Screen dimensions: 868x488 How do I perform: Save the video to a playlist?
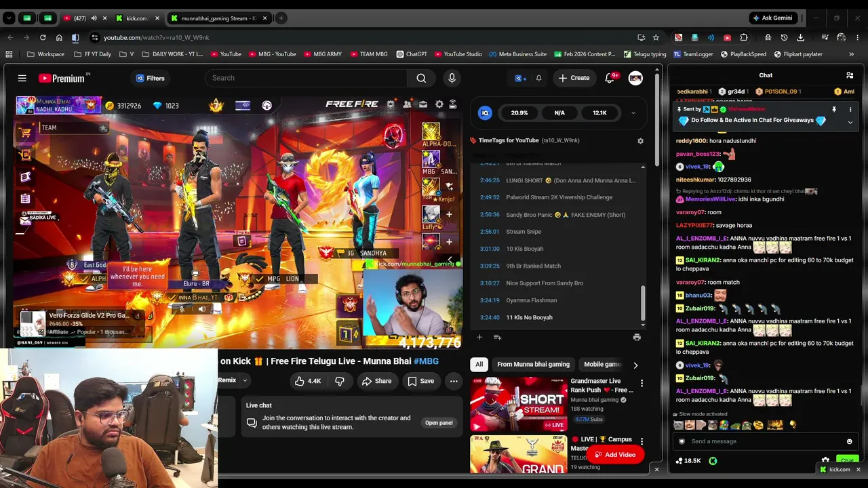(420, 381)
